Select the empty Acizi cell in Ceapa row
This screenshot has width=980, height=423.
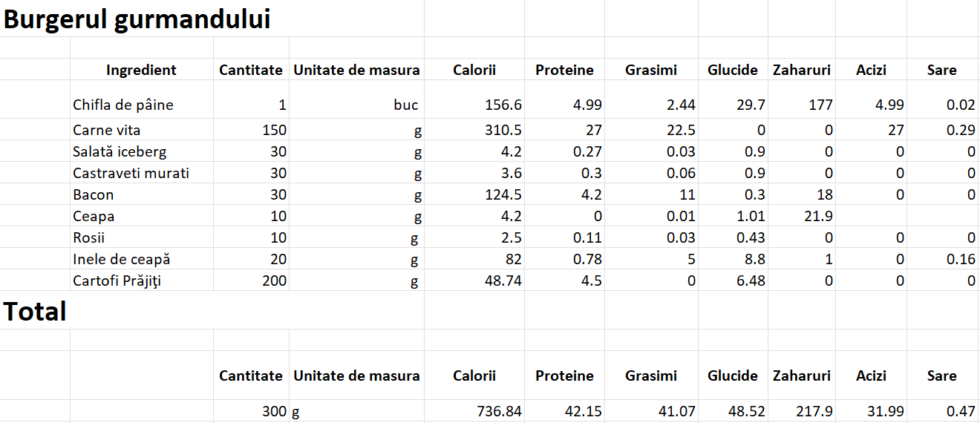(871, 216)
